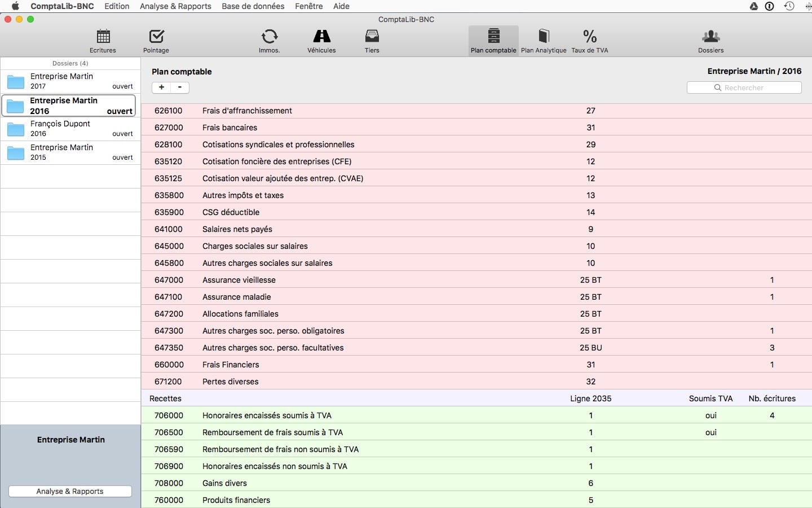Select Cotisations syndicales et professionnelles row
This screenshot has height=508, width=812.
(x=476, y=144)
